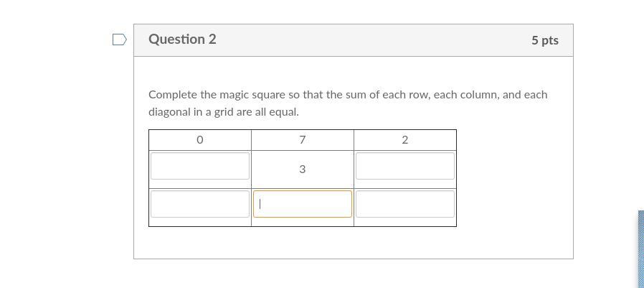
Task: Select the bottom-left magic square input
Action: pos(200,204)
